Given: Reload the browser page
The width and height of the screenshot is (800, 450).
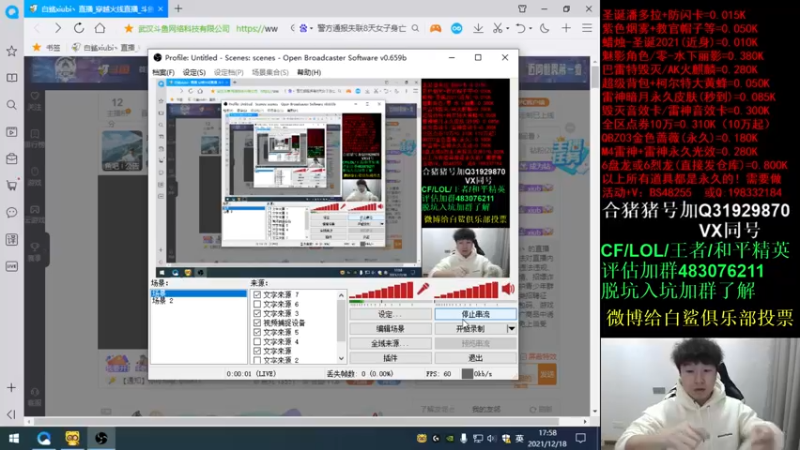Looking at the screenshot, I should (x=79, y=28).
